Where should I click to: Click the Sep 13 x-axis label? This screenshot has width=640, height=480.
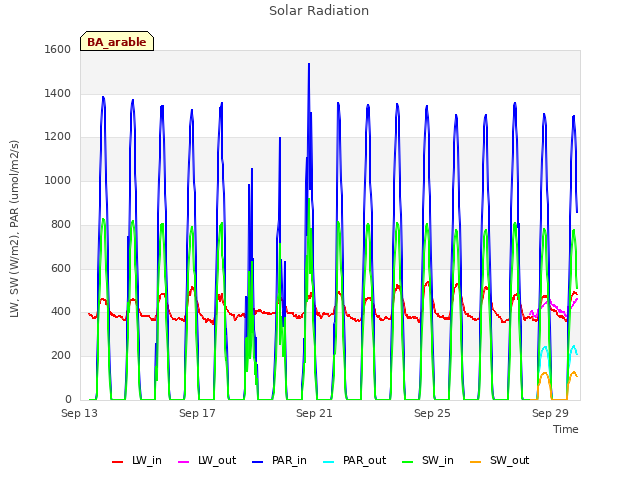click(80, 413)
